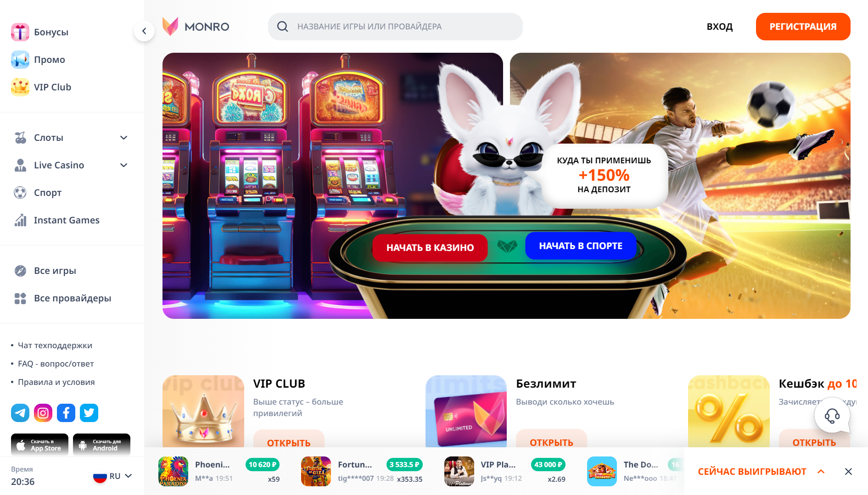
Task: Open the Telegram social link
Action: click(20, 413)
